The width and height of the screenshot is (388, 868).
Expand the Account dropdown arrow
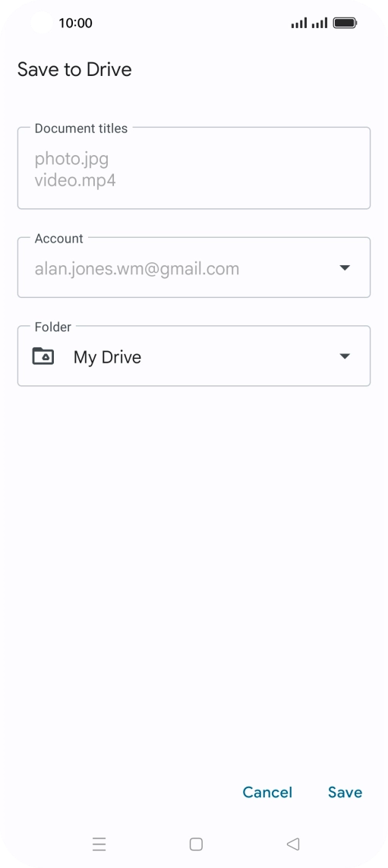coord(345,268)
